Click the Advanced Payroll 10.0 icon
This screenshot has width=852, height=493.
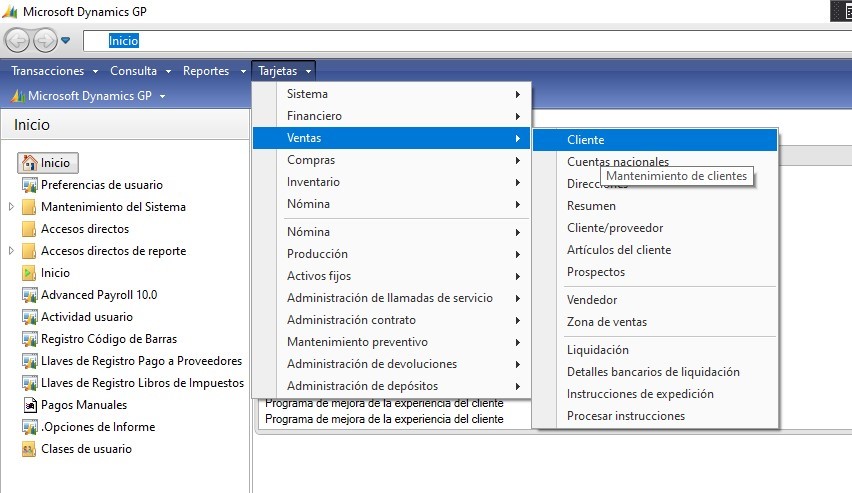tap(29, 295)
